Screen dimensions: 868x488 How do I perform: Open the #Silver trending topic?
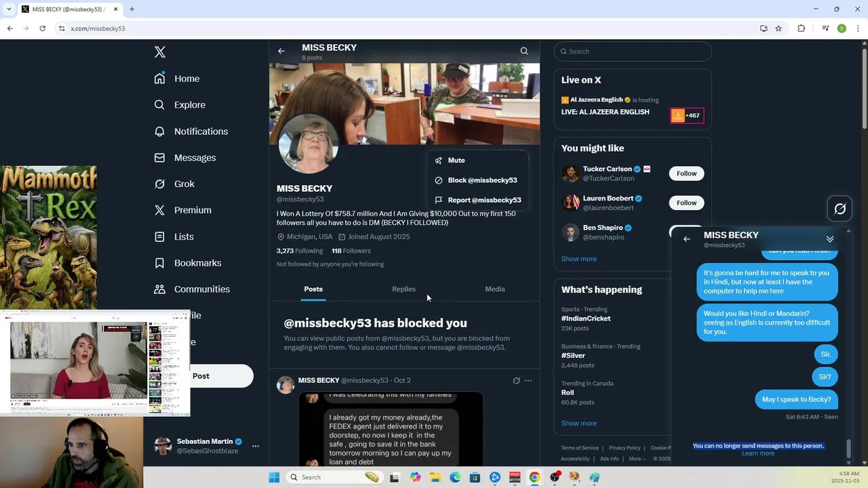pyautogui.click(x=573, y=356)
